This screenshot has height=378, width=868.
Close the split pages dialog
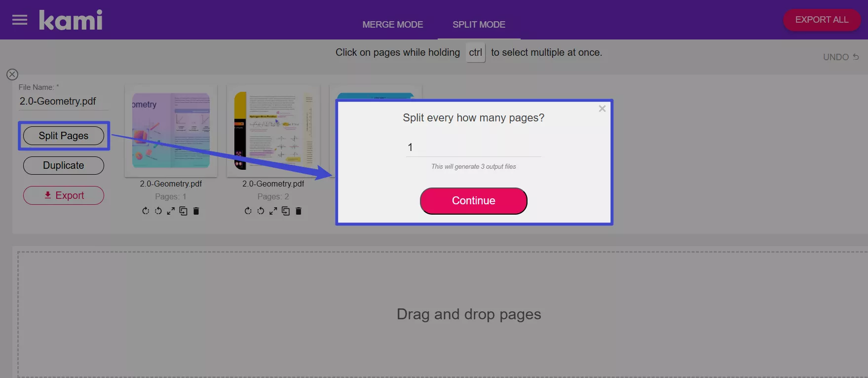pos(602,109)
